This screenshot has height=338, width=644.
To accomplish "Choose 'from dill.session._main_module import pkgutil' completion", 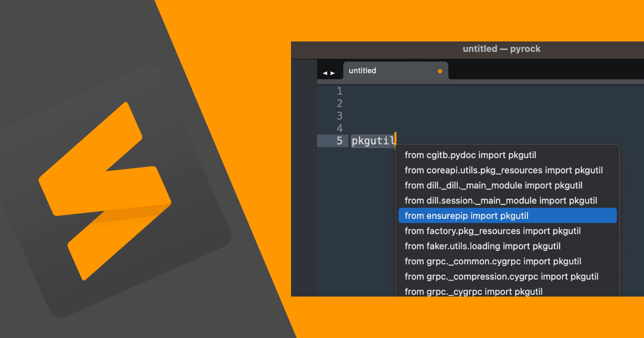I will (501, 200).
